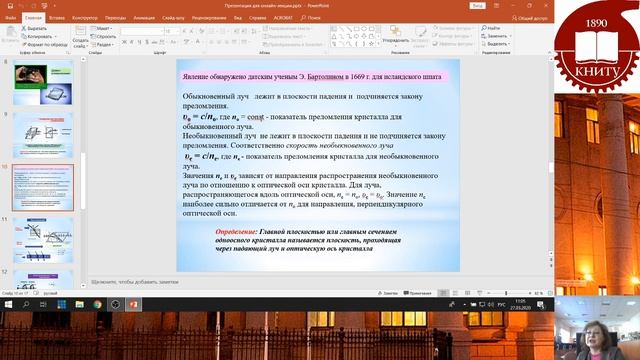Switch to Normal view in status bar
The height and width of the screenshot is (360, 640).
(x=443, y=293)
